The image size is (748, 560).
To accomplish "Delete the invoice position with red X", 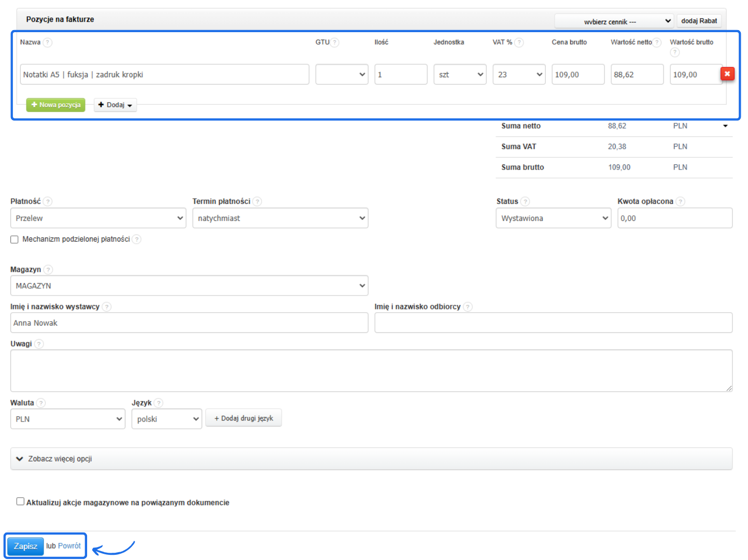I will coord(727,74).
